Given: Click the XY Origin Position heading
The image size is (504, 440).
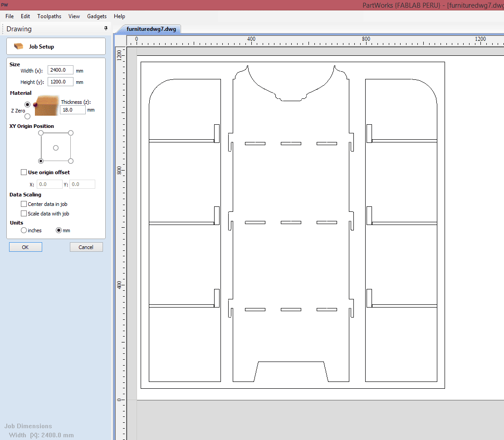Looking at the screenshot, I should coord(31,126).
